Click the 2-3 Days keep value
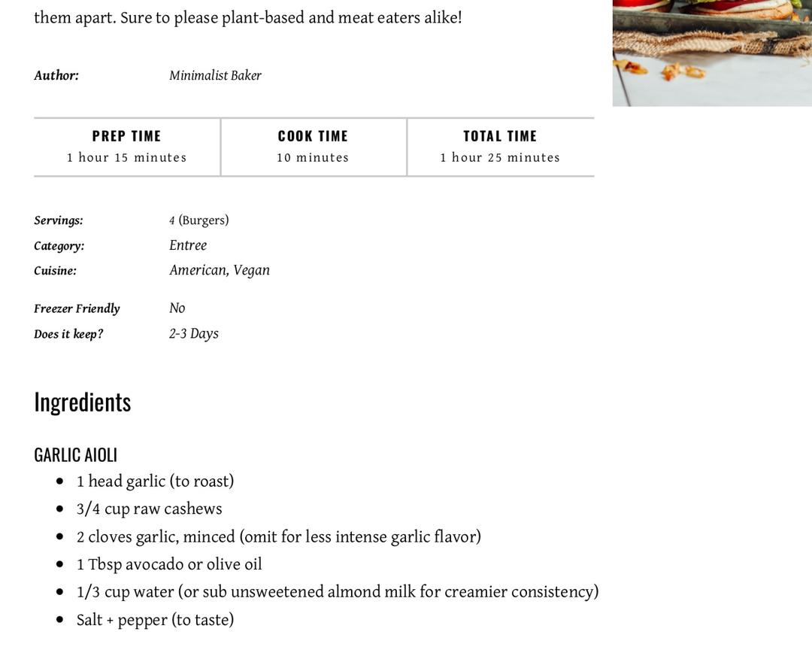Viewport: 812px width, 650px height. tap(194, 333)
